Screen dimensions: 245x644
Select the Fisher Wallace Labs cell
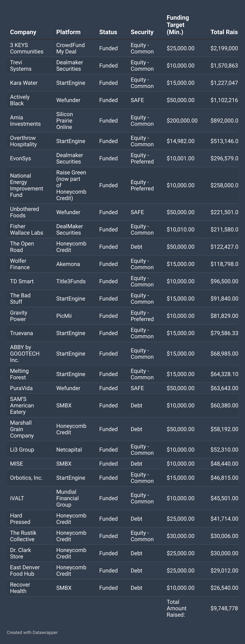[27, 230]
